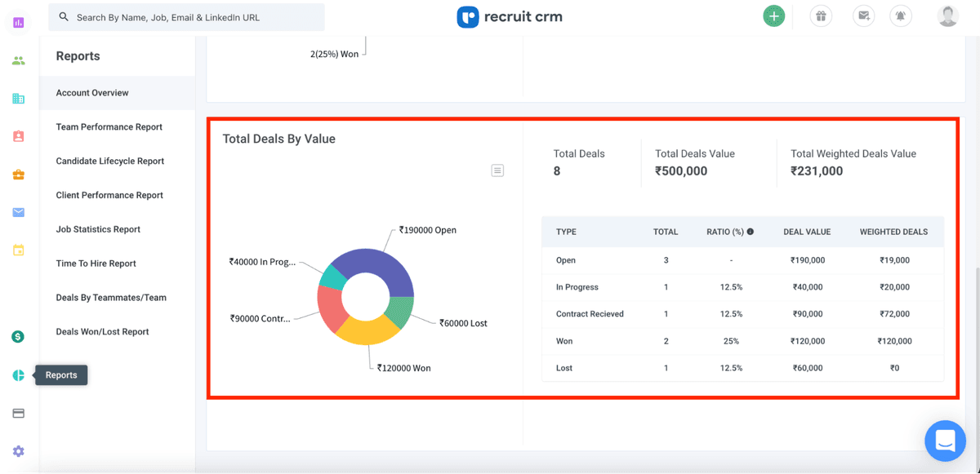Click the green plus add button
Viewport: 980px width, 474px height.
(773, 16)
